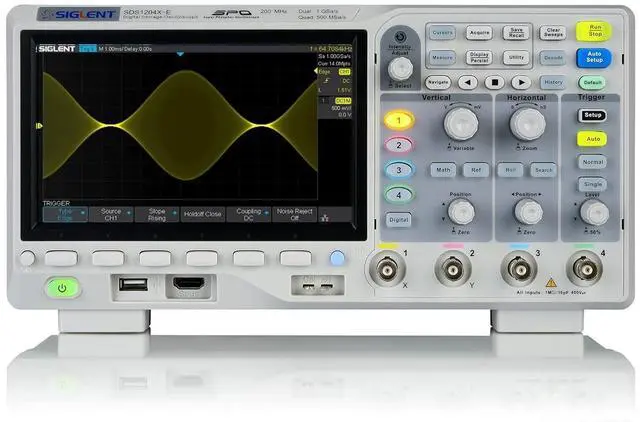Push the blue Auto Setup button

point(594,57)
